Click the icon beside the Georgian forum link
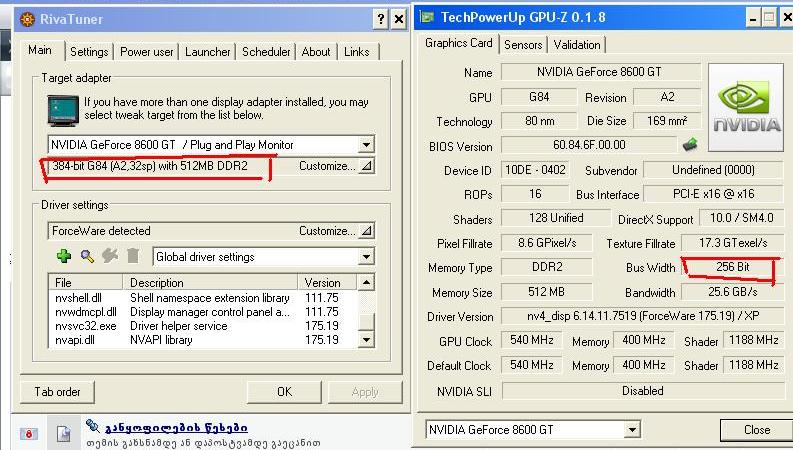The width and height of the screenshot is (793, 450). pos(93,426)
